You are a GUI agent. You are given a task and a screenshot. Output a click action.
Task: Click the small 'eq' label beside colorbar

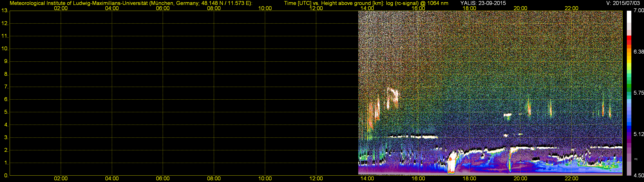pyautogui.click(x=636, y=159)
